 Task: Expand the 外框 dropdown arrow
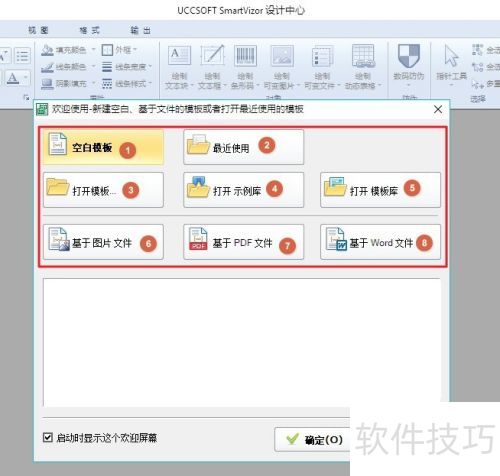[135, 49]
